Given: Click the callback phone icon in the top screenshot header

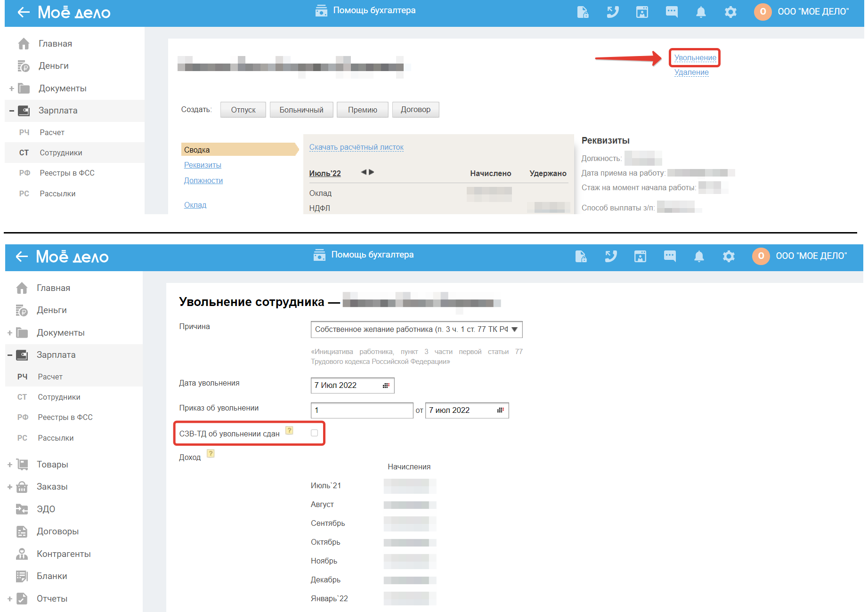Looking at the screenshot, I should [x=612, y=12].
